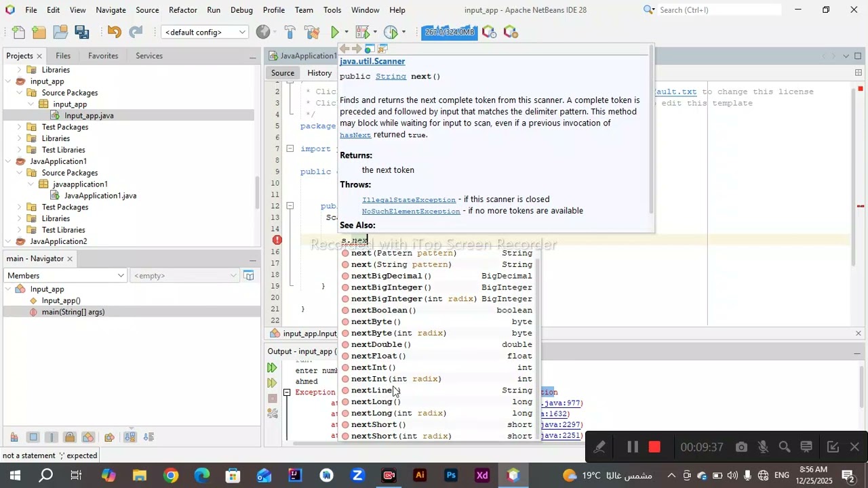868x488 pixels.
Task: Click the Profile Project icon
Action: [391, 32]
